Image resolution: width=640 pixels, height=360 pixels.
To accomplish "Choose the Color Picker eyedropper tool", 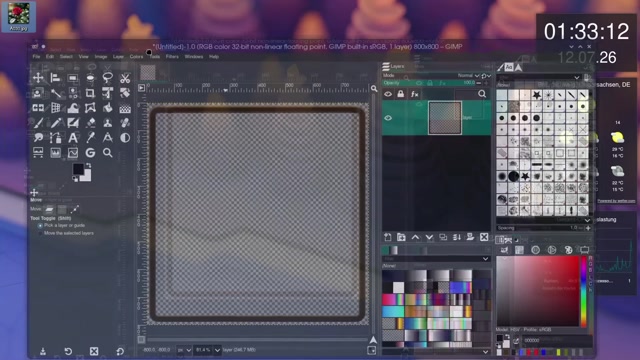I will coord(90,138).
